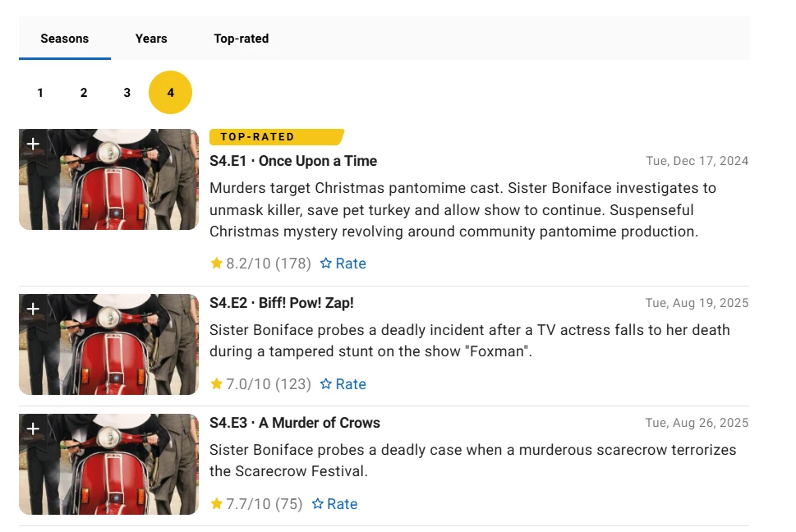Screen dimensions: 796x532
Task: Show the Top-rated tab
Action: coord(242,39)
